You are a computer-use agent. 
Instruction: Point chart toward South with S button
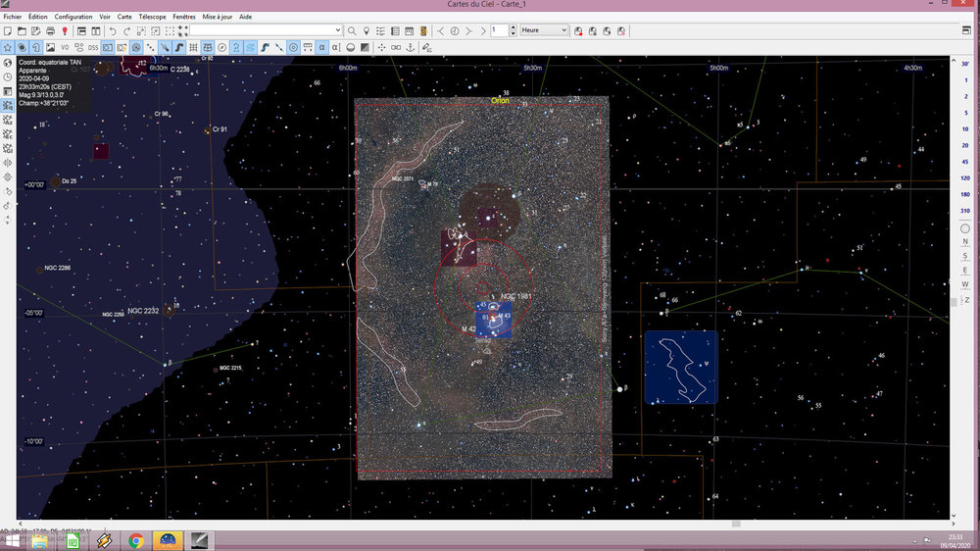[965, 256]
